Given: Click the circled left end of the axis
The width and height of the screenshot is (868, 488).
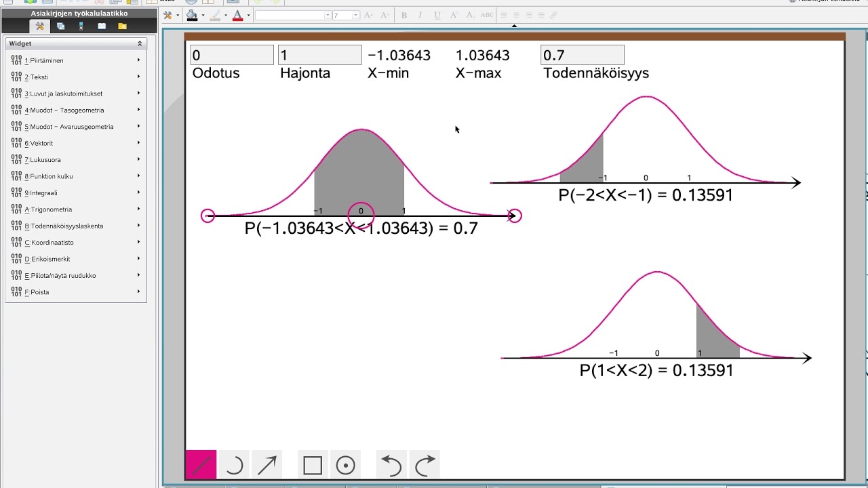Looking at the screenshot, I should click(x=208, y=216).
